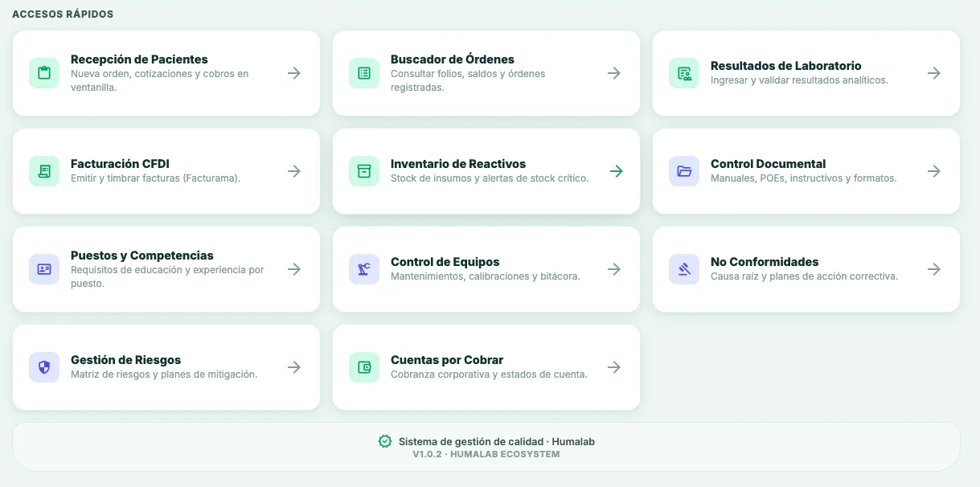
Task: Click the arrow on Buscador de Órdenes card
Action: pos(614,73)
